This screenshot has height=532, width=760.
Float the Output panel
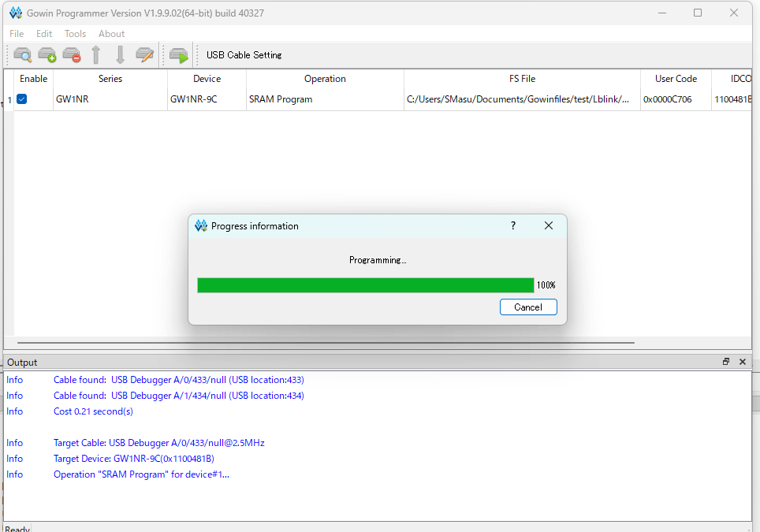[726, 362]
